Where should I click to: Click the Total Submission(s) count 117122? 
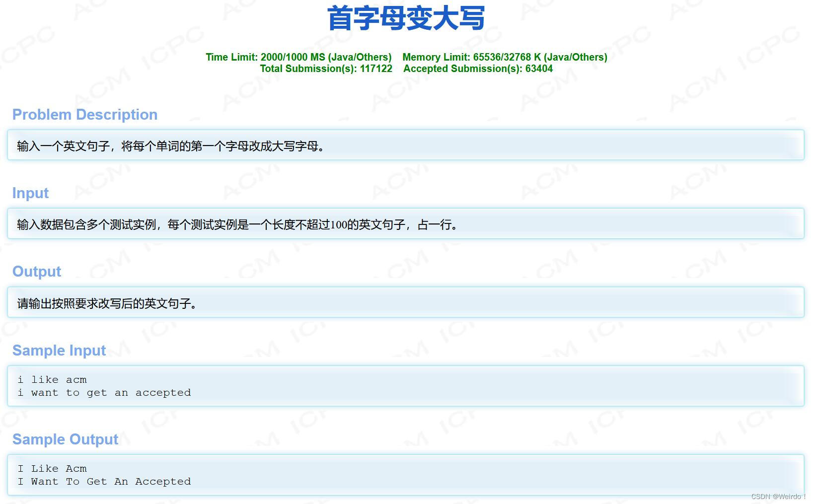pos(376,69)
